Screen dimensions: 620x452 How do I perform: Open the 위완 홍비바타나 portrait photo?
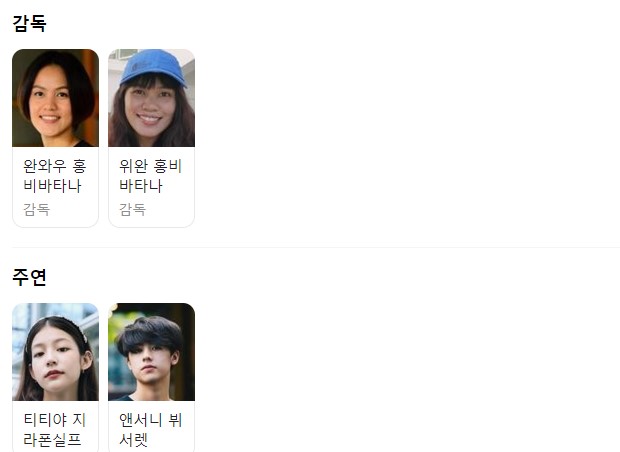click(151, 98)
